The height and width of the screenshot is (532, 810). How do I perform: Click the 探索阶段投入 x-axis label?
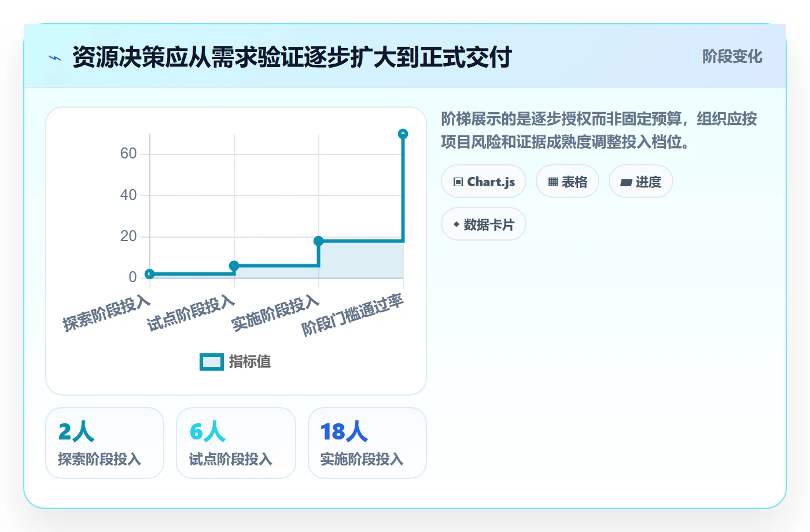tap(107, 313)
